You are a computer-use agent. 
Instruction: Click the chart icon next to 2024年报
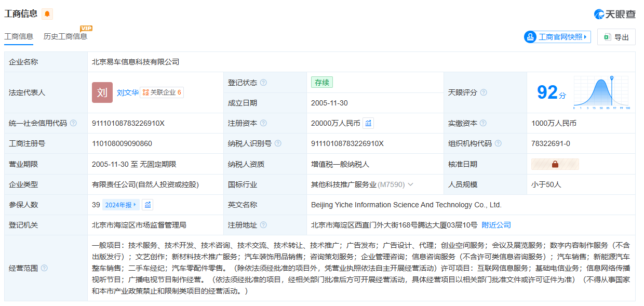(x=147, y=205)
